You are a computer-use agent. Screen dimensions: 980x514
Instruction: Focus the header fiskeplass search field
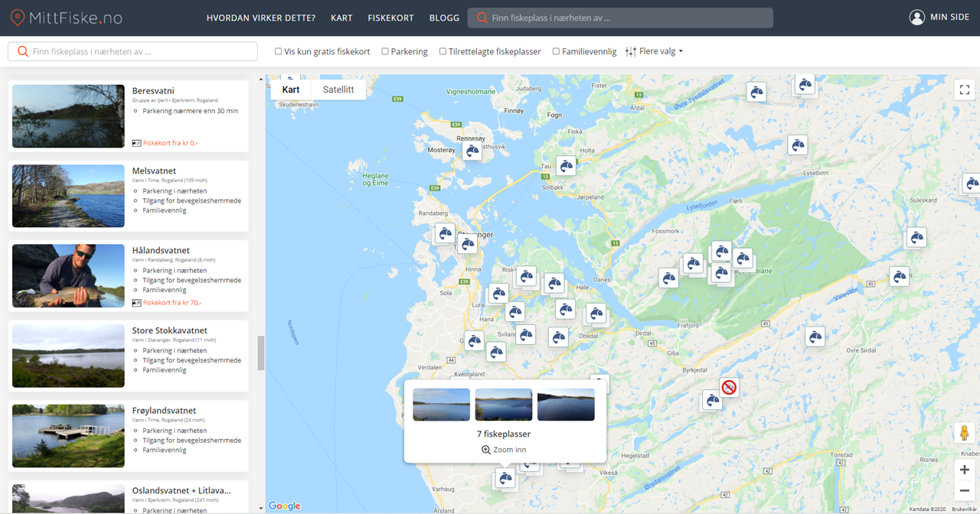620,18
